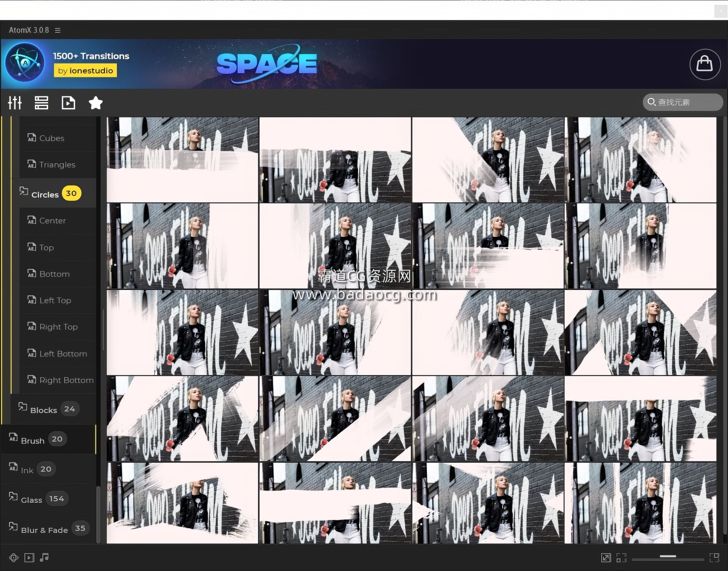Toggle the music note sound icon
This screenshot has height=571, width=728.
pos(44,557)
